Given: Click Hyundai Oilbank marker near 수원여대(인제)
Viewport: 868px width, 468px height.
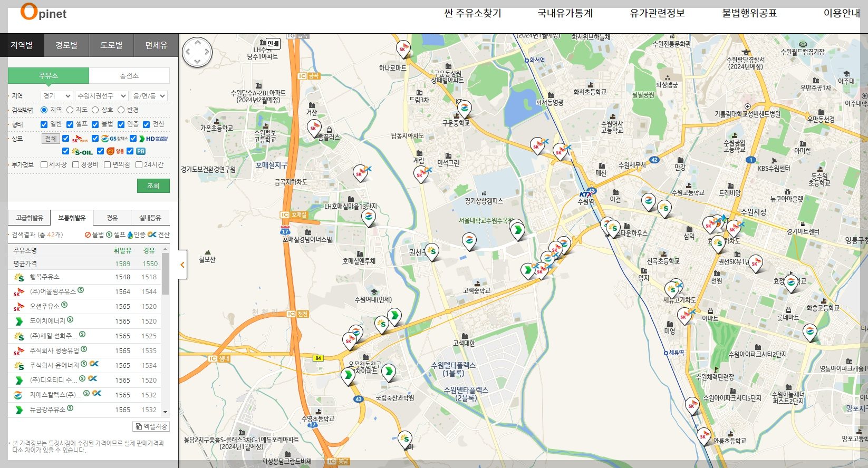Looking at the screenshot, I should pos(394,316).
